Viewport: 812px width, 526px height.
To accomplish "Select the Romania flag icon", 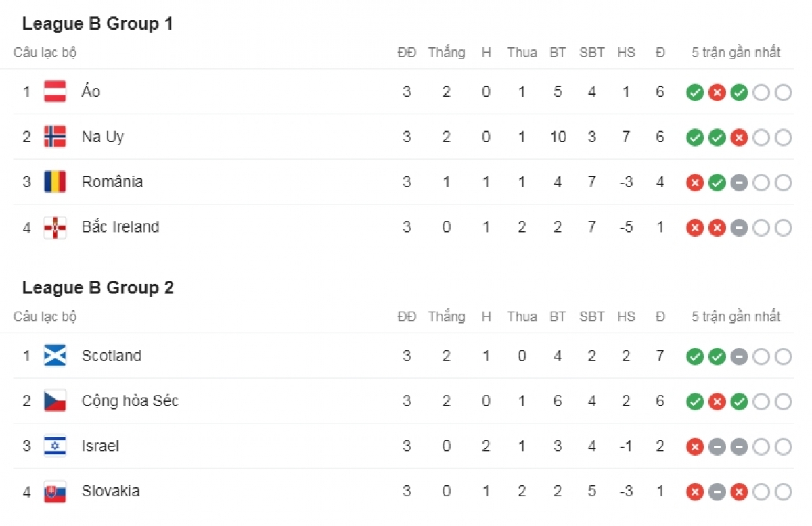I will 55,182.
